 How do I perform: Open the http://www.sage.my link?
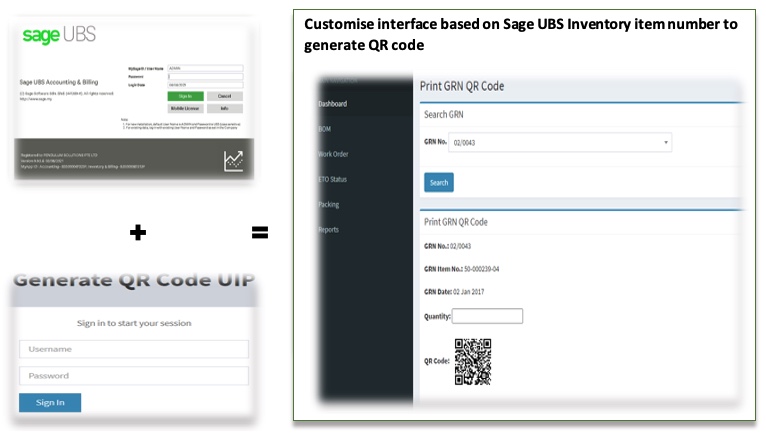click(36, 99)
